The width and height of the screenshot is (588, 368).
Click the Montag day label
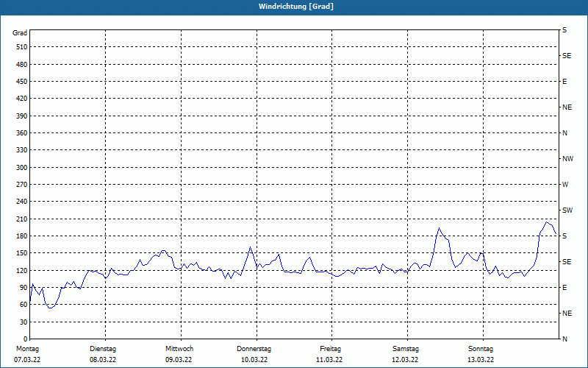(x=27, y=349)
